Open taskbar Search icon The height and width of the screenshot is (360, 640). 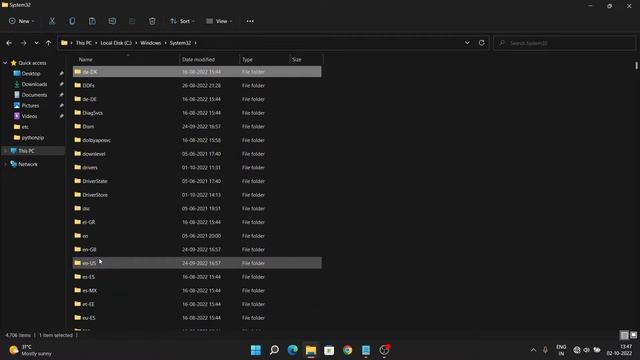274,350
